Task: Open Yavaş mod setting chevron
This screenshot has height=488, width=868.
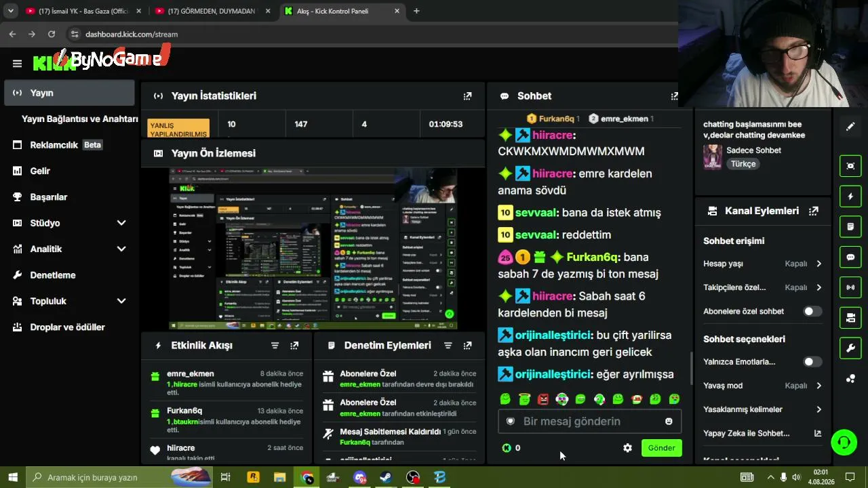Action: point(818,386)
